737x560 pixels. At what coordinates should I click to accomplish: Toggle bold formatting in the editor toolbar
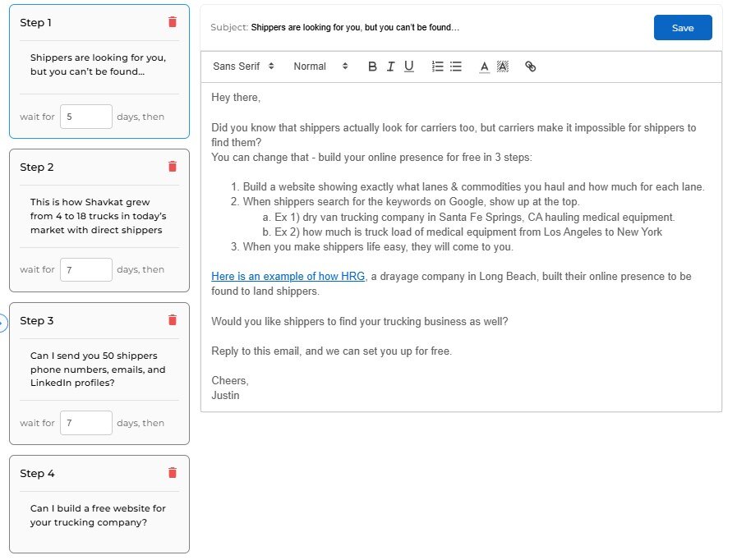coord(372,67)
